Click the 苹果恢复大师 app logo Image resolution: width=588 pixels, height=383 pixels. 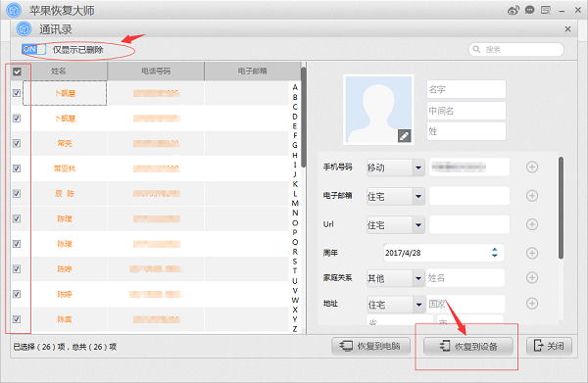14,10
